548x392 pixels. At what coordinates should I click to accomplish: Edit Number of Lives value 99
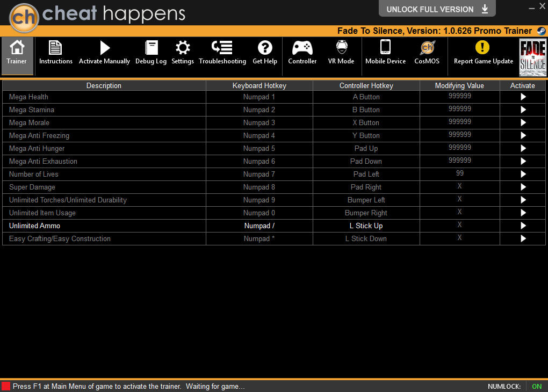click(x=459, y=173)
